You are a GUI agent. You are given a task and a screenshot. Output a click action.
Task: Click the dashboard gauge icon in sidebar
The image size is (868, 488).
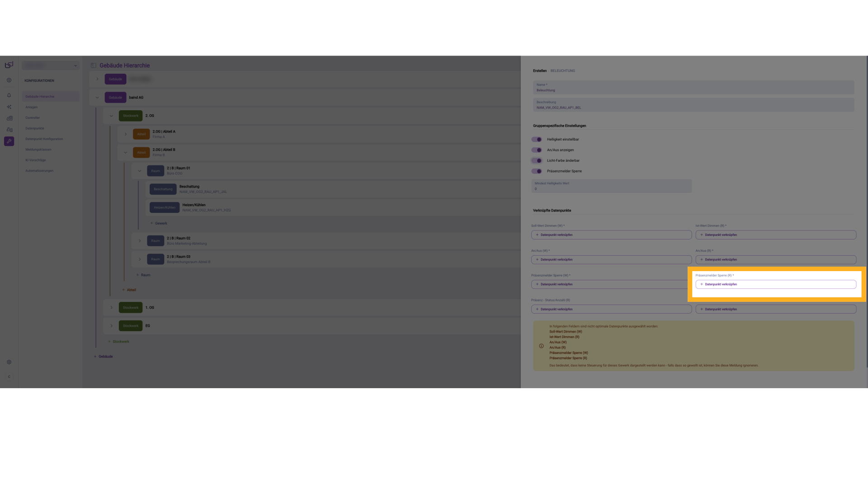point(9,80)
